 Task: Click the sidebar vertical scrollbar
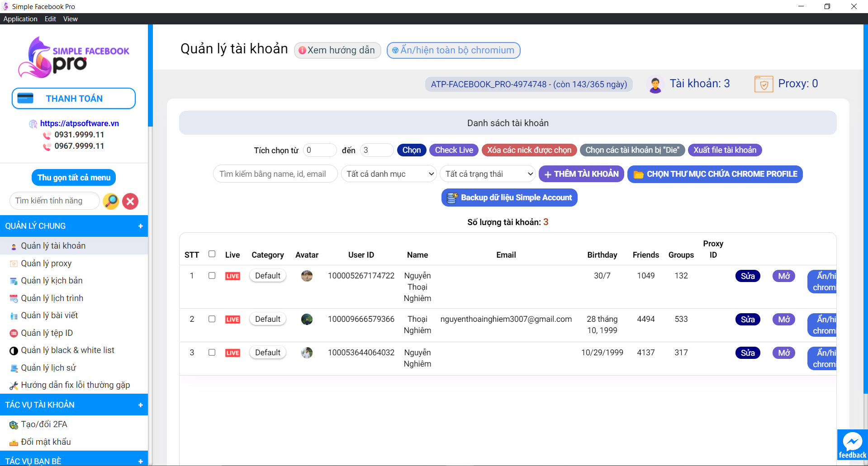(151, 75)
